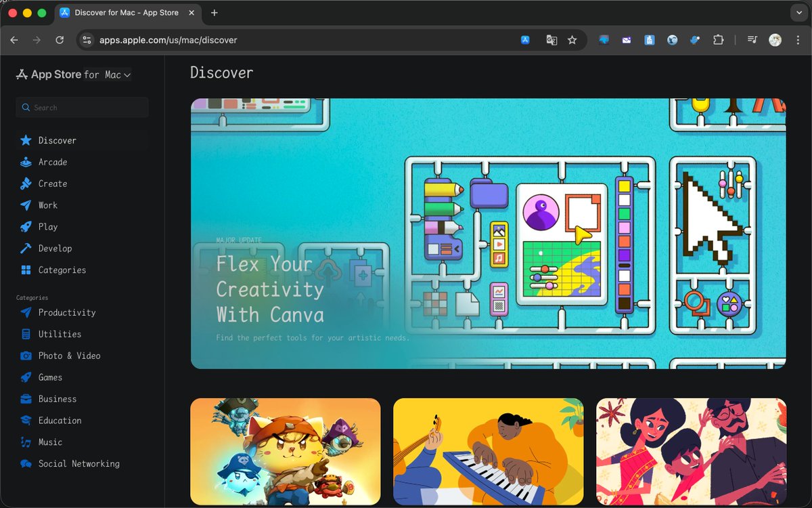Go back with the browser back arrow
The width and height of the screenshot is (812, 508).
14,40
